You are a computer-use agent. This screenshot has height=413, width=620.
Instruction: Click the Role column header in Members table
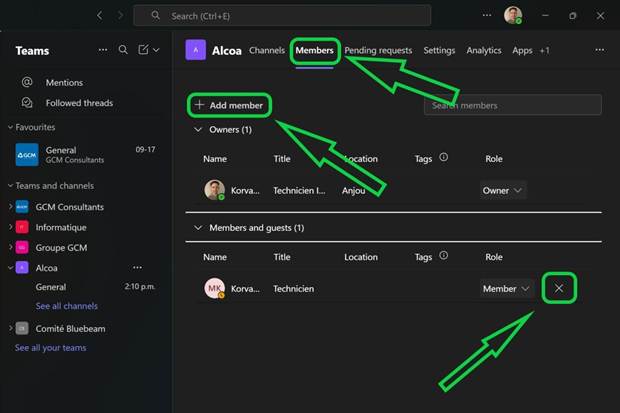coord(494,257)
